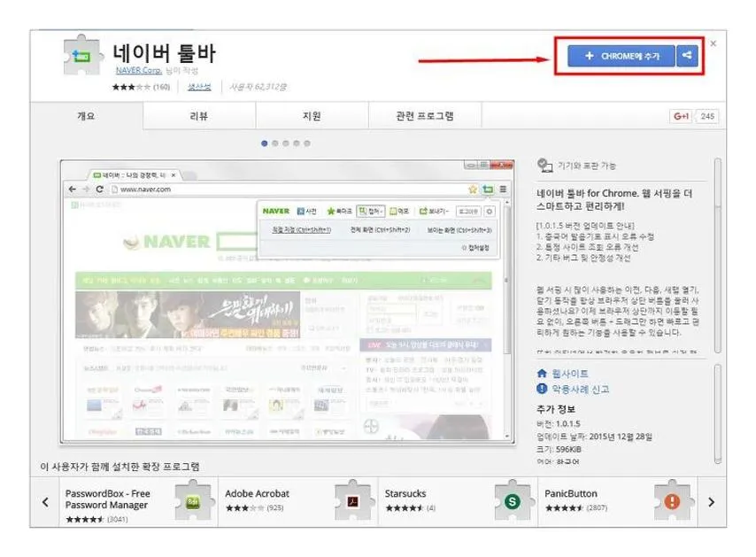
Task: Click the 245 plus-one count
Action: (707, 116)
